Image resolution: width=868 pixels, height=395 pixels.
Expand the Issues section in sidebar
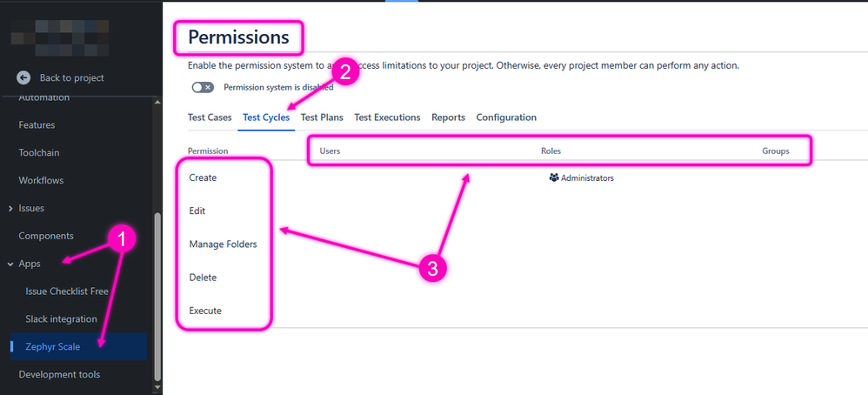[10, 209]
